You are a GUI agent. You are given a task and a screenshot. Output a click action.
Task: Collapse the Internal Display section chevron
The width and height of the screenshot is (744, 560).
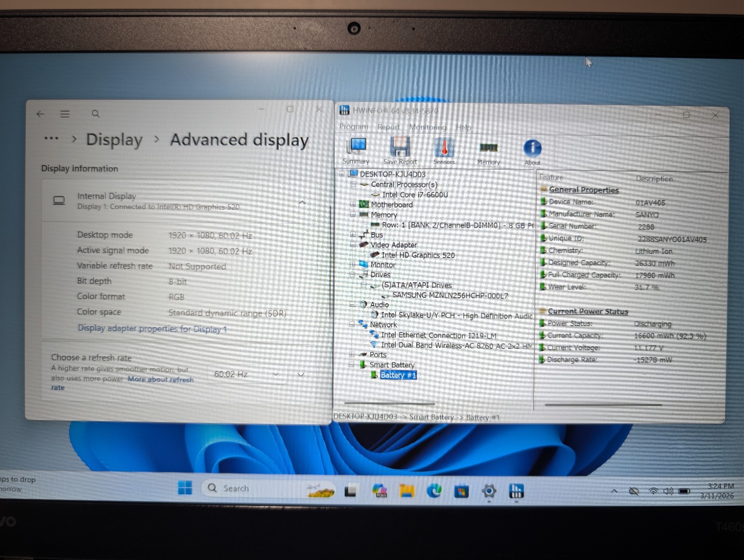point(302,202)
